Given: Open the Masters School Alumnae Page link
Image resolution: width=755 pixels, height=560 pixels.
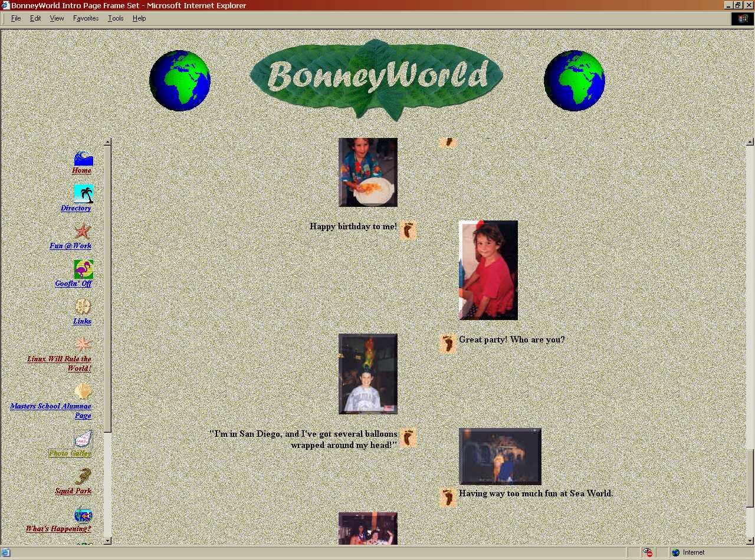Looking at the screenshot, I should [x=51, y=410].
